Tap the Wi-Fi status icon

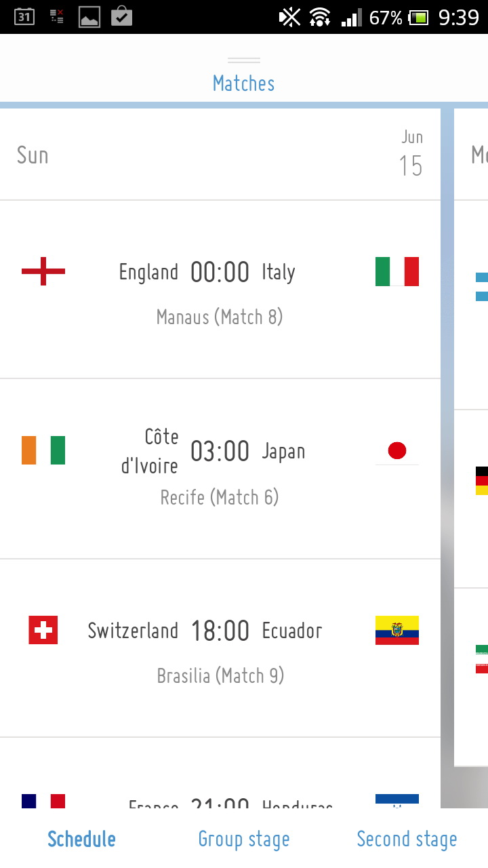click(319, 17)
